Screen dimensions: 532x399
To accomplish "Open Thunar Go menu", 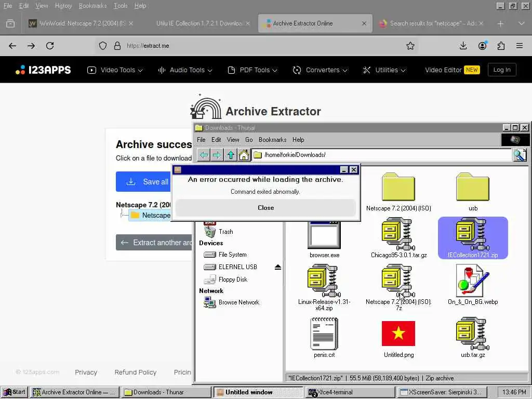I will coord(249,140).
